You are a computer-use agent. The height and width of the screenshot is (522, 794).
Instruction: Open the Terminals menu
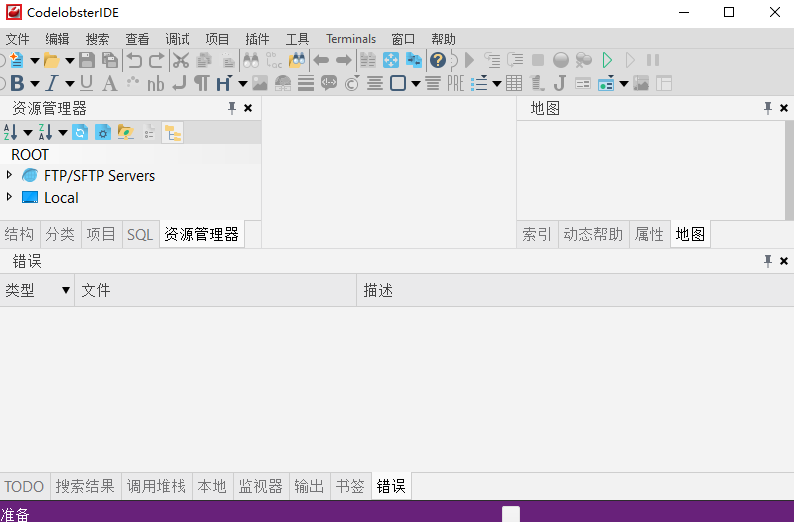click(x=351, y=39)
